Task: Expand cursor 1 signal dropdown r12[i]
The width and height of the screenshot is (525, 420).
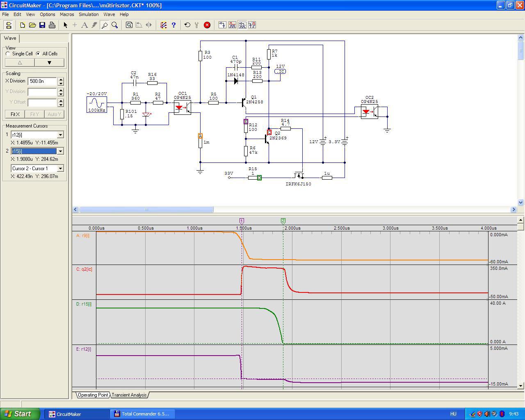Action: coord(60,135)
